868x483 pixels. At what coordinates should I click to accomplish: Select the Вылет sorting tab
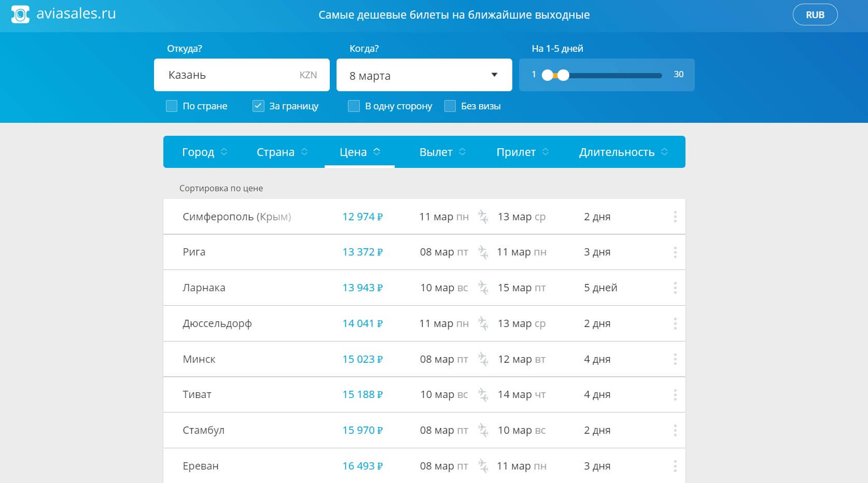[442, 152]
